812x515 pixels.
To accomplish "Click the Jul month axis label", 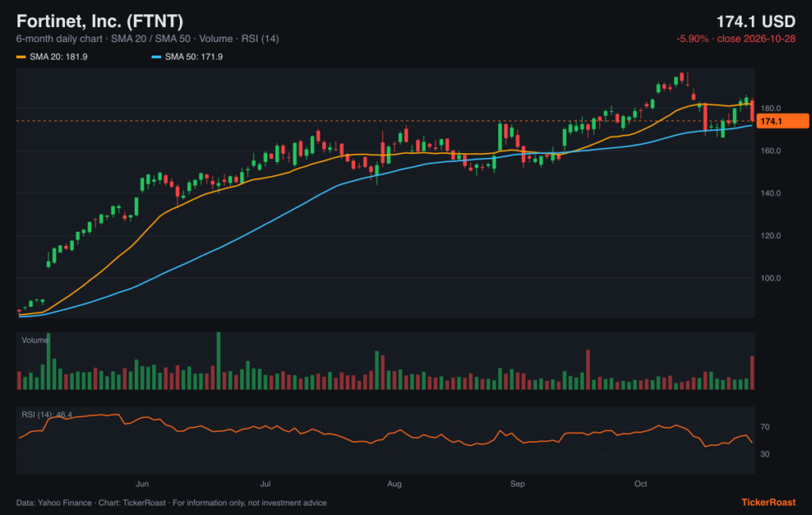I will pyautogui.click(x=265, y=484).
